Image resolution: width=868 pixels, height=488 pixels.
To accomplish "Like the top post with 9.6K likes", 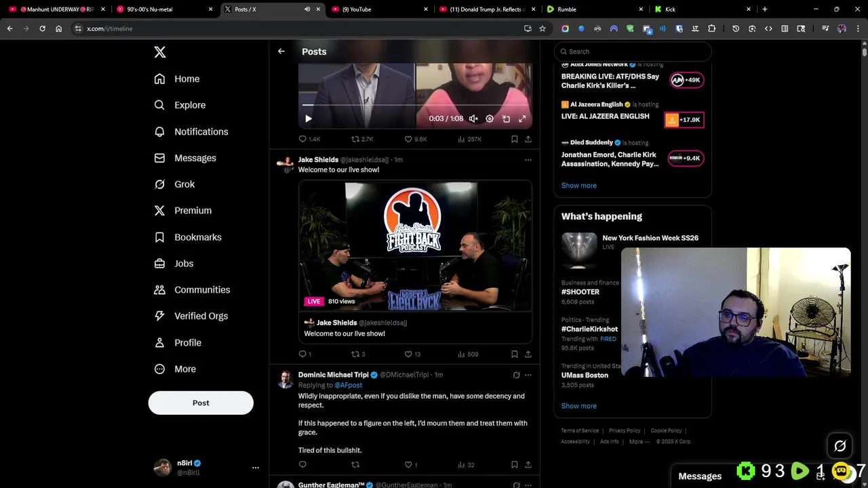I will (415, 139).
